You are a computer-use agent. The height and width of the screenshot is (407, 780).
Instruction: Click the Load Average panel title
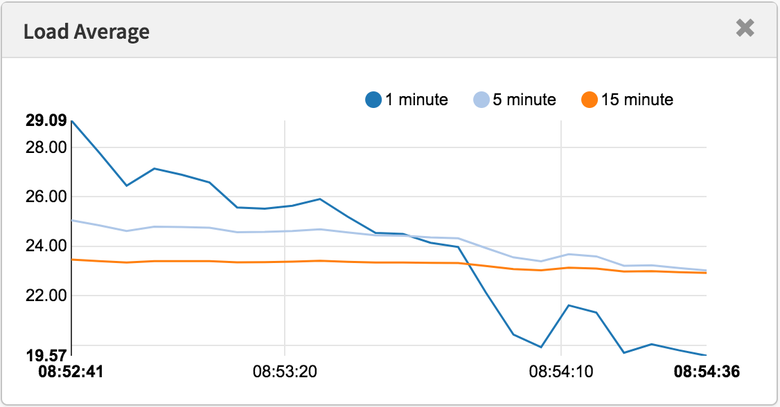(x=86, y=31)
